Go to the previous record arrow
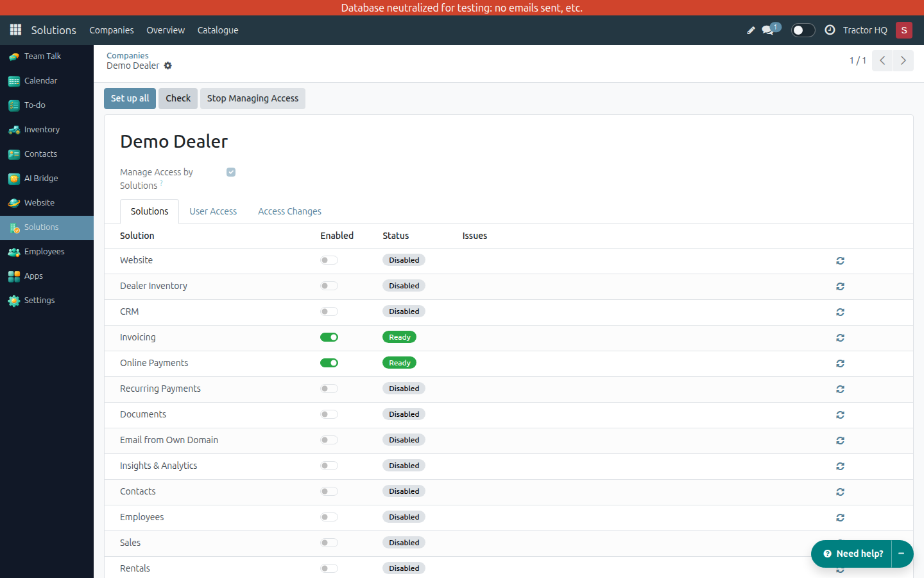924x578 pixels. 882,60
